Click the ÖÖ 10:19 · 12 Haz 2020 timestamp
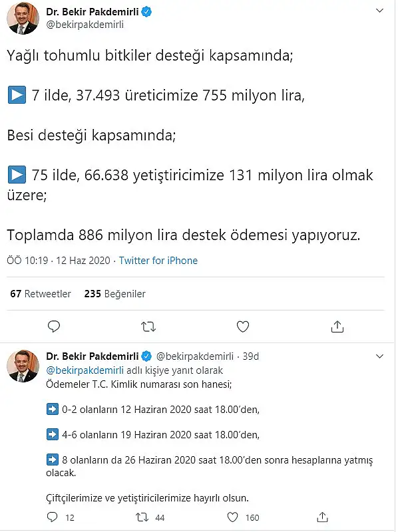This screenshot has height=532, width=398. [59, 261]
